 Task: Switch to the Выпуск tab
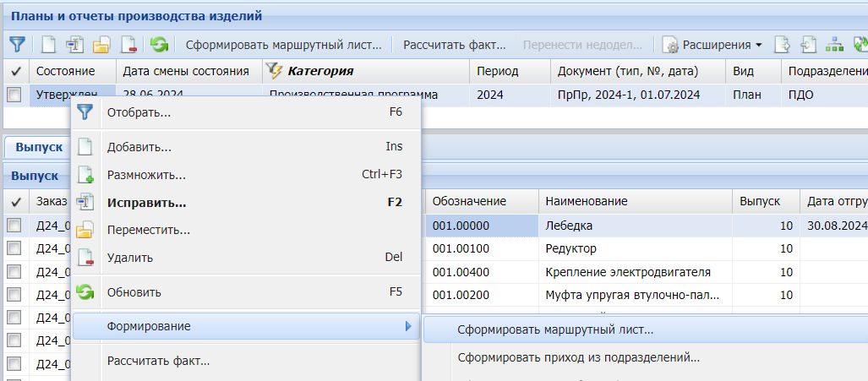tap(39, 147)
